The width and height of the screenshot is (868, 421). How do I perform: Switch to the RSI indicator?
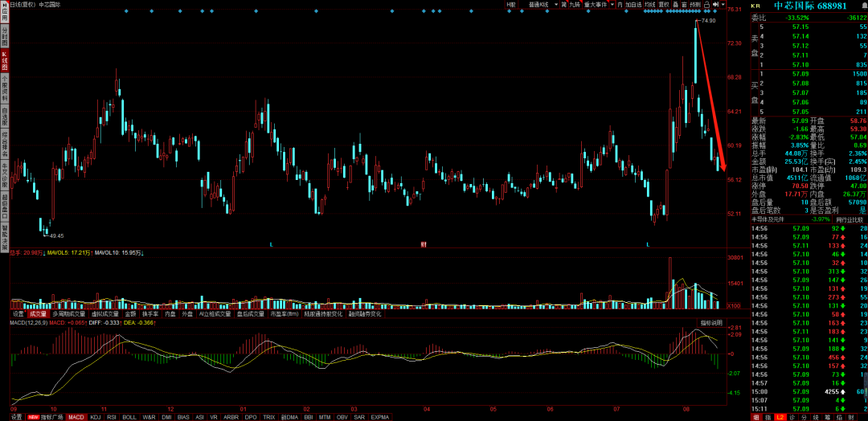coord(112,417)
